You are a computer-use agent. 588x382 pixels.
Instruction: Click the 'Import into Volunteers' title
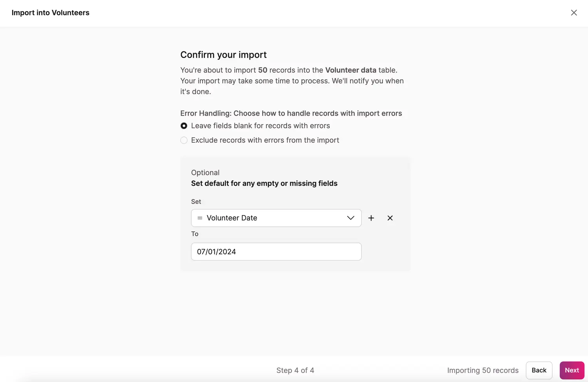point(51,13)
